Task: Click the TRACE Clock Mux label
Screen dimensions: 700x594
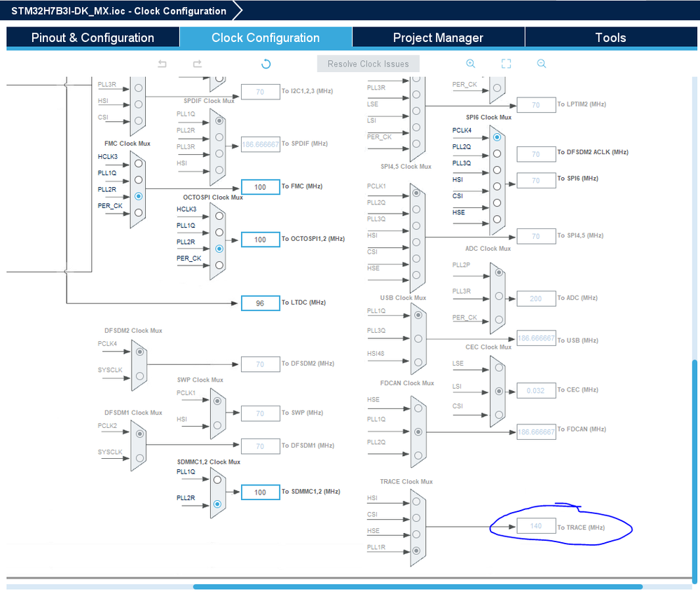Action: click(x=406, y=481)
